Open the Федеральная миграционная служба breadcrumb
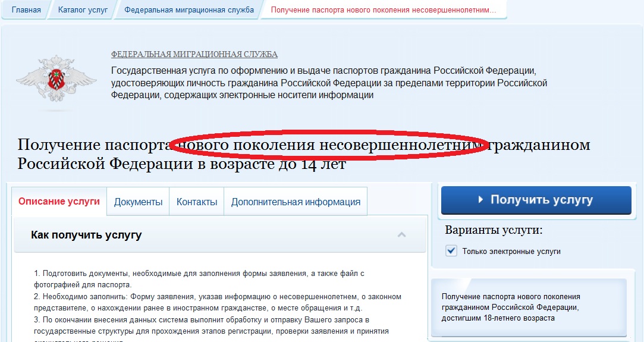644x342 pixels. click(x=189, y=10)
